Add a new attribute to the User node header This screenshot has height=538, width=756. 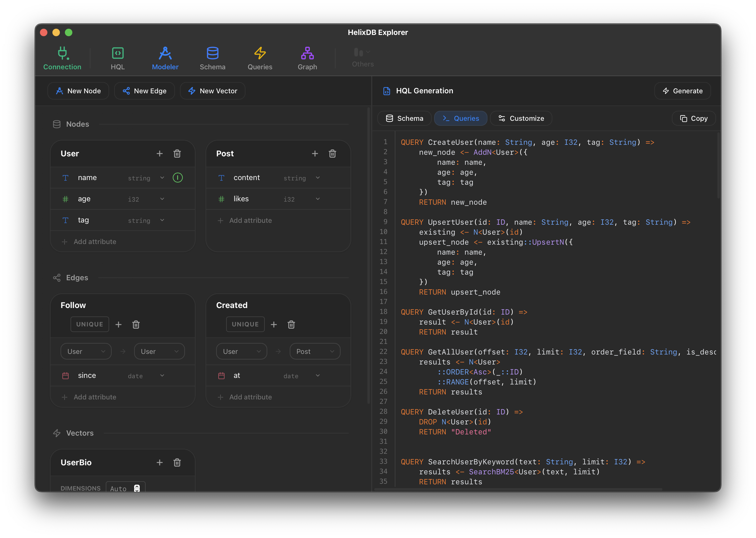[x=160, y=154]
